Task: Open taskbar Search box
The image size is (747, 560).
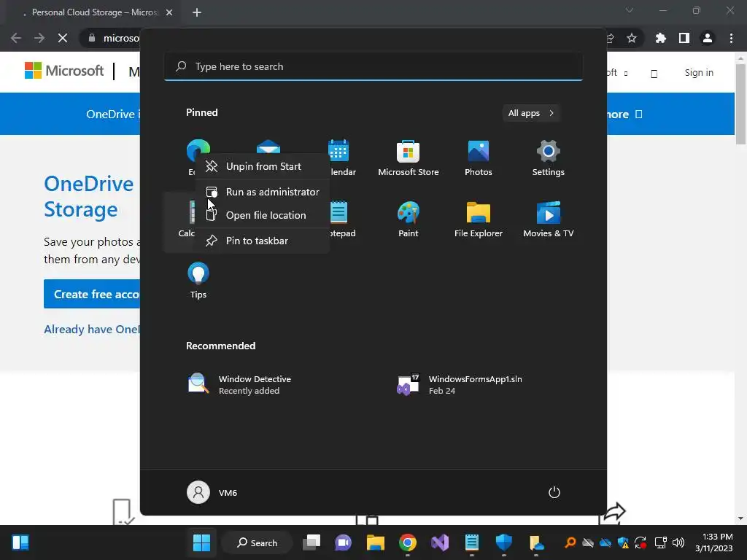Action: (x=258, y=542)
